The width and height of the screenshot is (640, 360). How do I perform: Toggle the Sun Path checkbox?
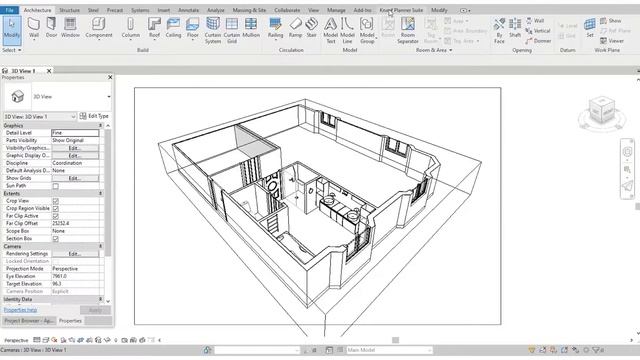point(56,186)
